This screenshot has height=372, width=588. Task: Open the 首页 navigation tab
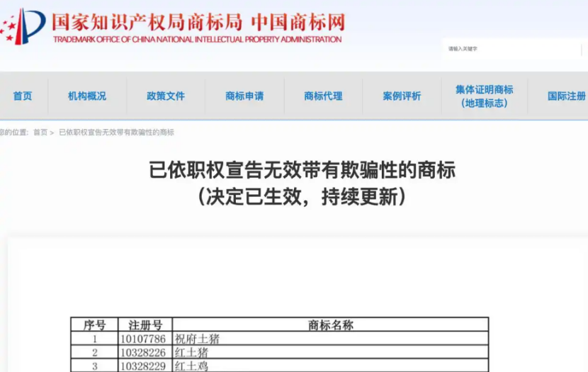(x=23, y=96)
